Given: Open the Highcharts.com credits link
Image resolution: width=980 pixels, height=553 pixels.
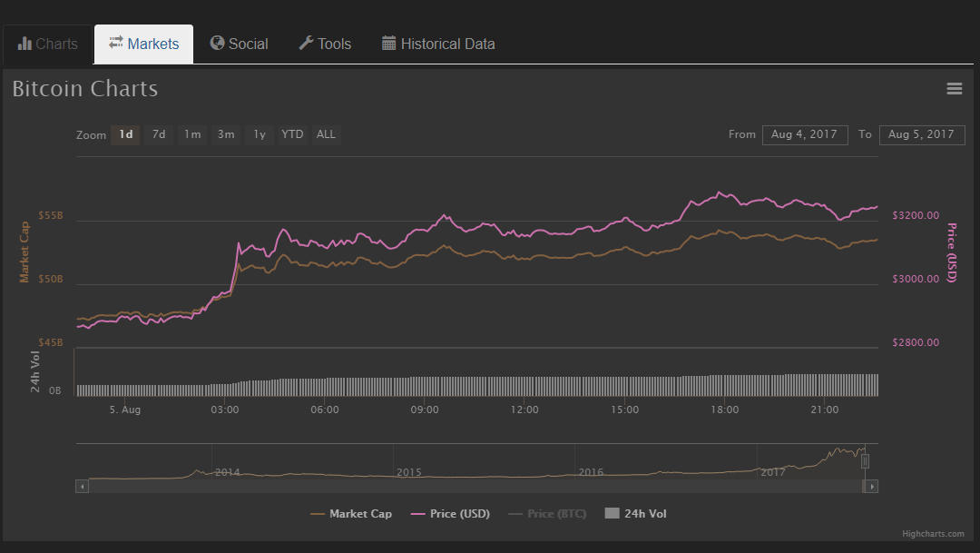Looking at the screenshot, I should tap(933, 534).
